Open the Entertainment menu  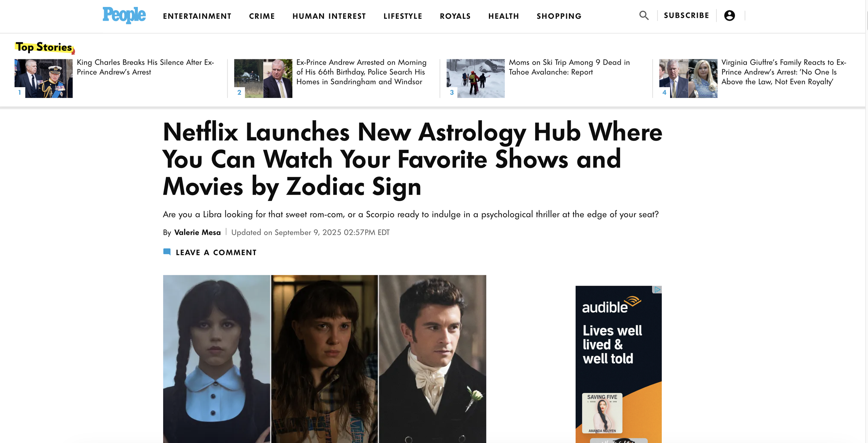tap(197, 16)
